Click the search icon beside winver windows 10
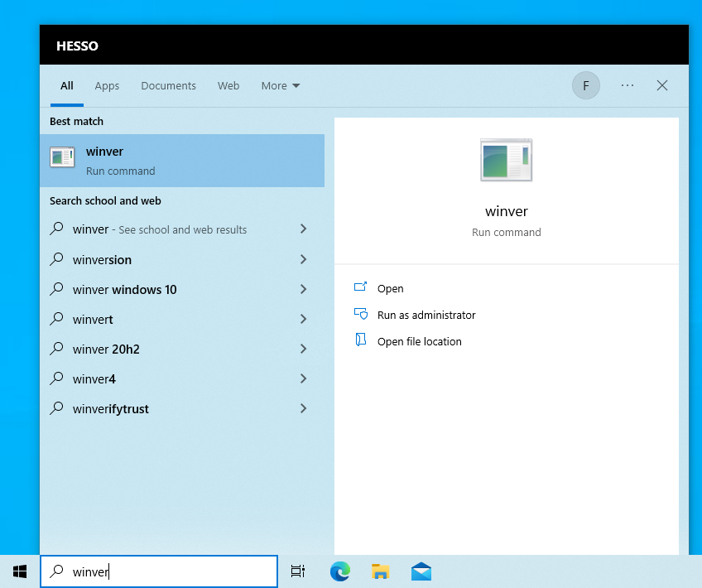This screenshot has width=702, height=588. tap(56, 289)
